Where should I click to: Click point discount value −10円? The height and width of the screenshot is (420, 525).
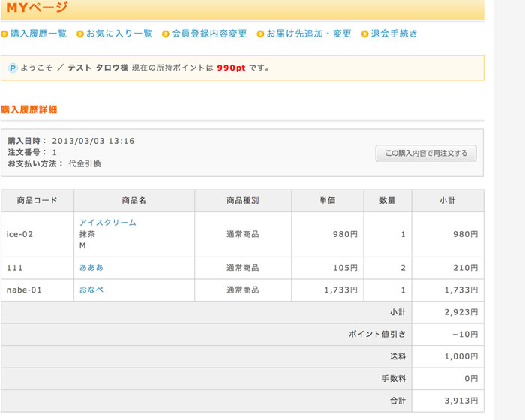(465, 334)
